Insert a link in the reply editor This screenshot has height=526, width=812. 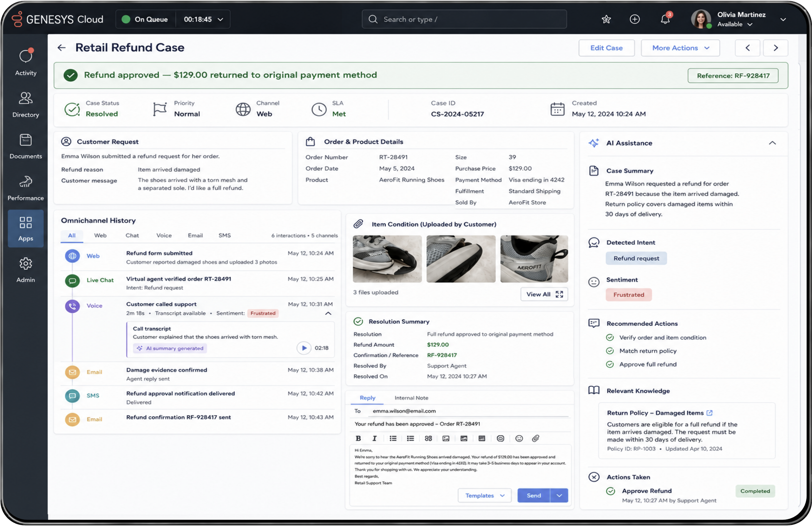point(428,438)
